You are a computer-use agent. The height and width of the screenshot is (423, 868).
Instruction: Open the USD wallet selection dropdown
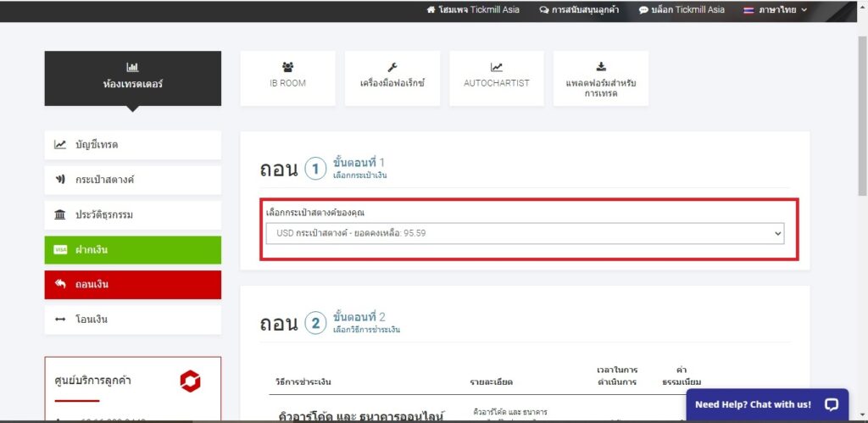click(525, 233)
